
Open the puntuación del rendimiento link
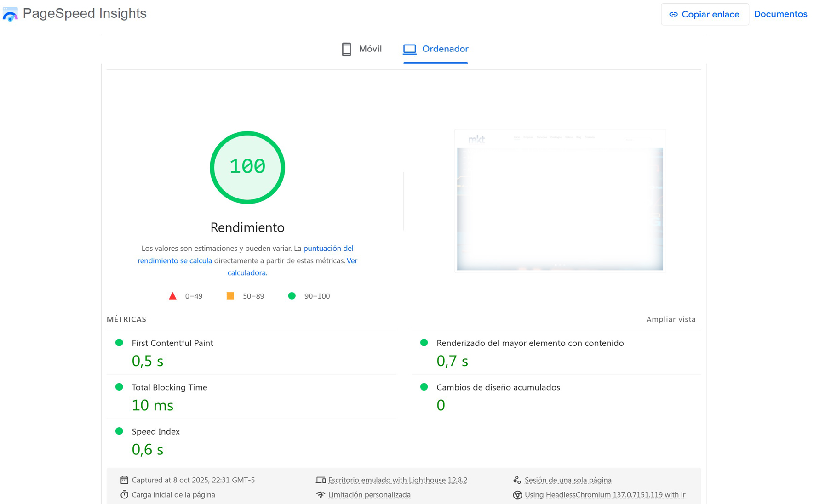tap(328, 248)
